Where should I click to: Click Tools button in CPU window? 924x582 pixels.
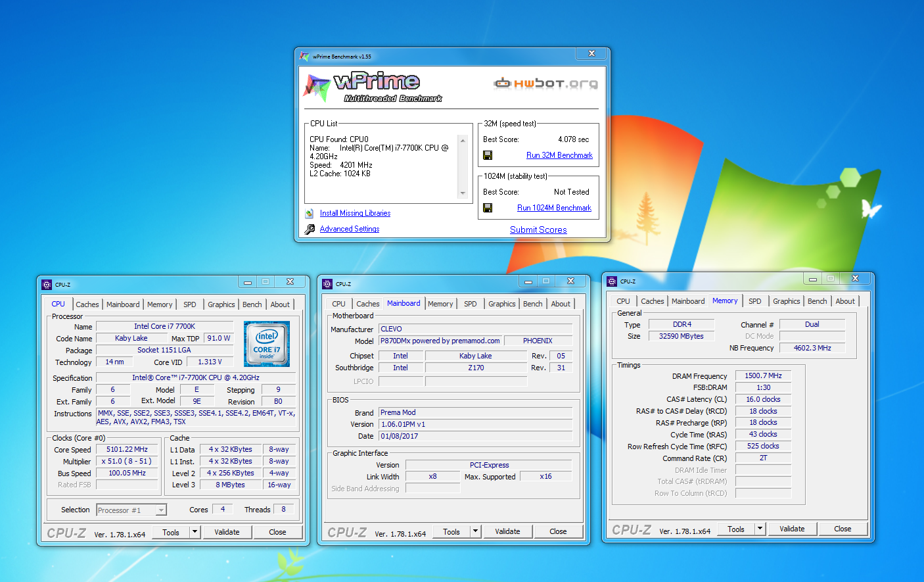pyautogui.click(x=171, y=532)
